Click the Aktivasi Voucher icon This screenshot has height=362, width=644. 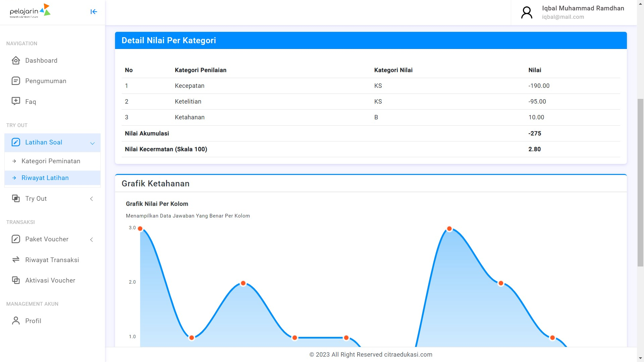[x=16, y=280]
